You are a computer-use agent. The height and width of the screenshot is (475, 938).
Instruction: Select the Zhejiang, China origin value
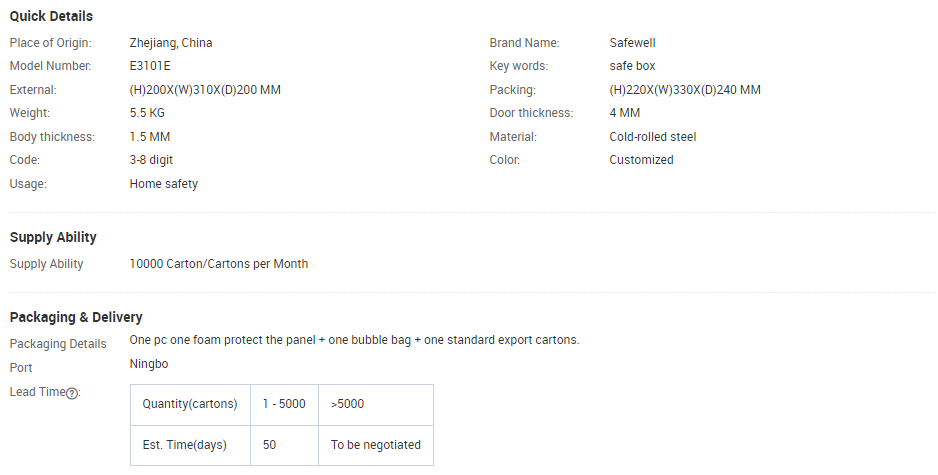point(171,43)
